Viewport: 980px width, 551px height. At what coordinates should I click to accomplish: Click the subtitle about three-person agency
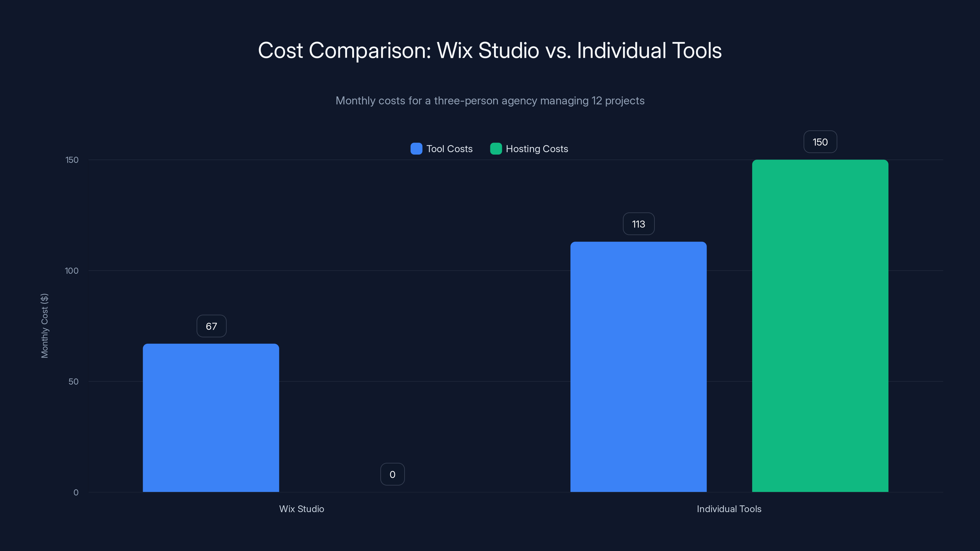(x=490, y=101)
